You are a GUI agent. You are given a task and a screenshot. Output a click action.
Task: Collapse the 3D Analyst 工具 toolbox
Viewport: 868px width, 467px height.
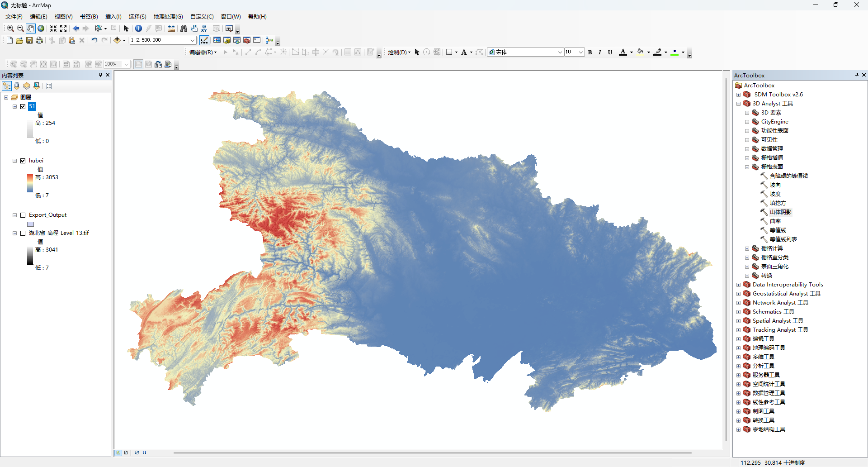click(x=738, y=104)
